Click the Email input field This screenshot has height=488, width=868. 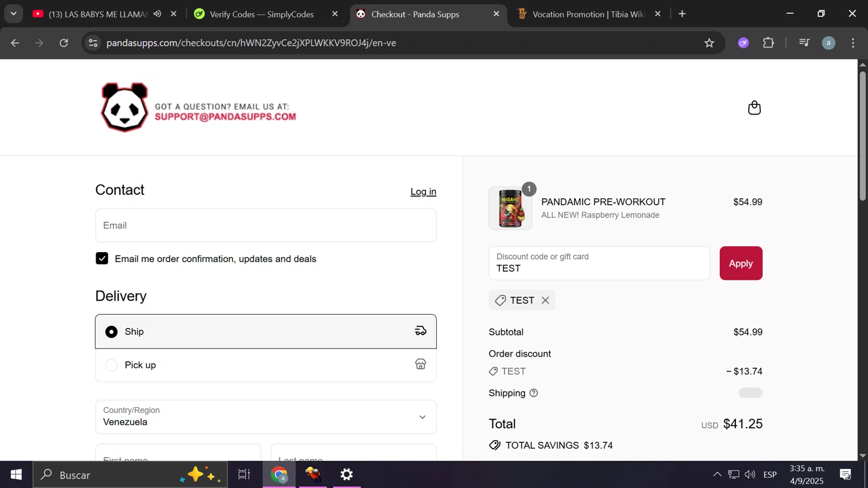coord(266,225)
